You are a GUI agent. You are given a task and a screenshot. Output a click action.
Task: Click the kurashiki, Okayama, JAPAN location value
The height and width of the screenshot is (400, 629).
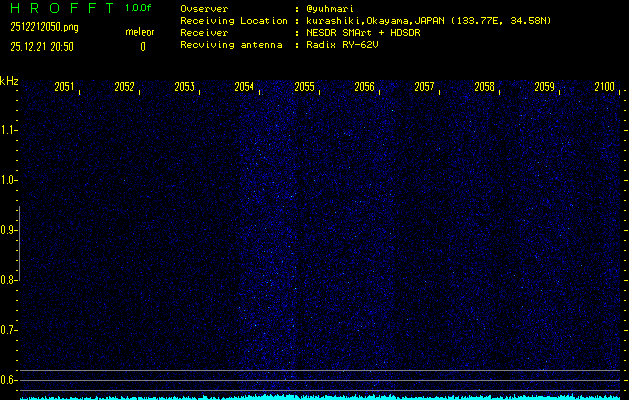tap(428, 21)
